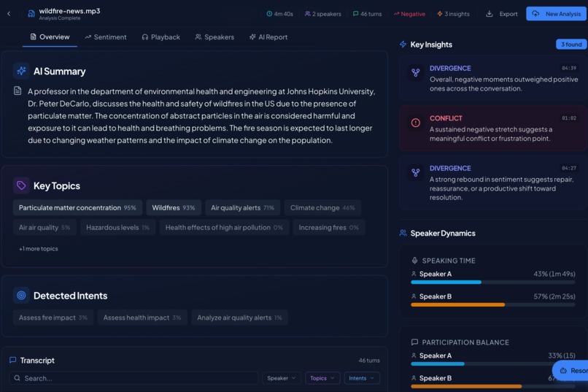Image resolution: width=588 pixels, height=392 pixels.
Task: Click the 33% (15) participation value
Action: tap(562, 356)
